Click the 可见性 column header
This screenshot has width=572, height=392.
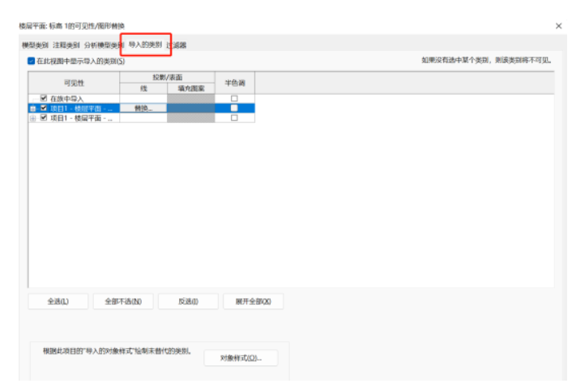[x=74, y=83]
